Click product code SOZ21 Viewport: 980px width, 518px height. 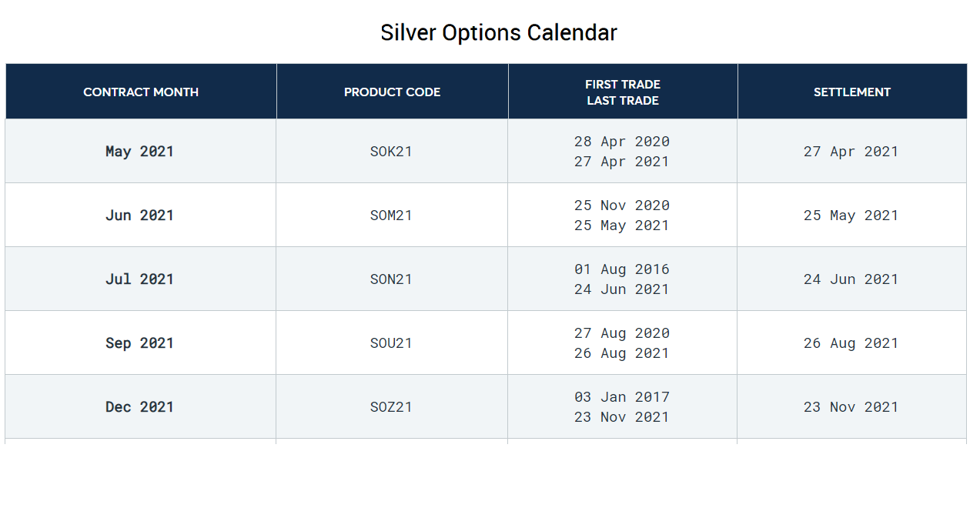click(391, 407)
